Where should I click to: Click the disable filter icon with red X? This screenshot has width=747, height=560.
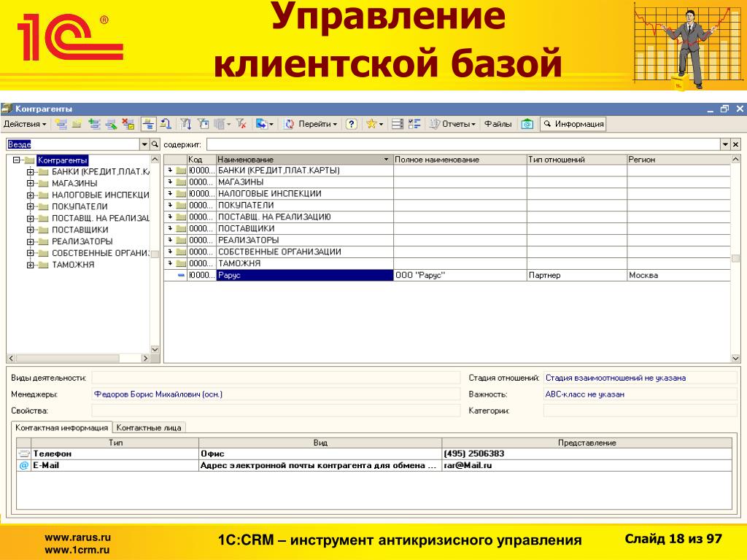coord(241,124)
